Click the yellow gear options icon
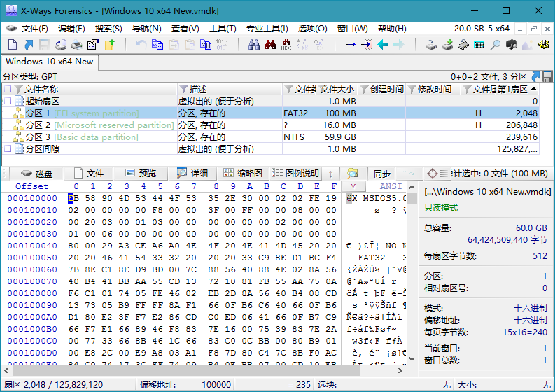Image resolution: width=555 pixels, height=392 pixels. coord(543,45)
